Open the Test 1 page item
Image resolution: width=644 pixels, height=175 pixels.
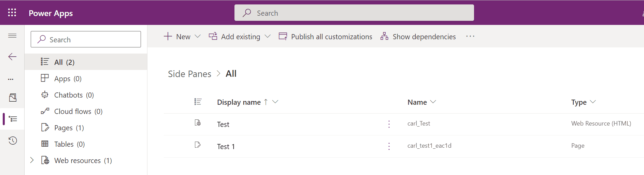pyautogui.click(x=226, y=146)
